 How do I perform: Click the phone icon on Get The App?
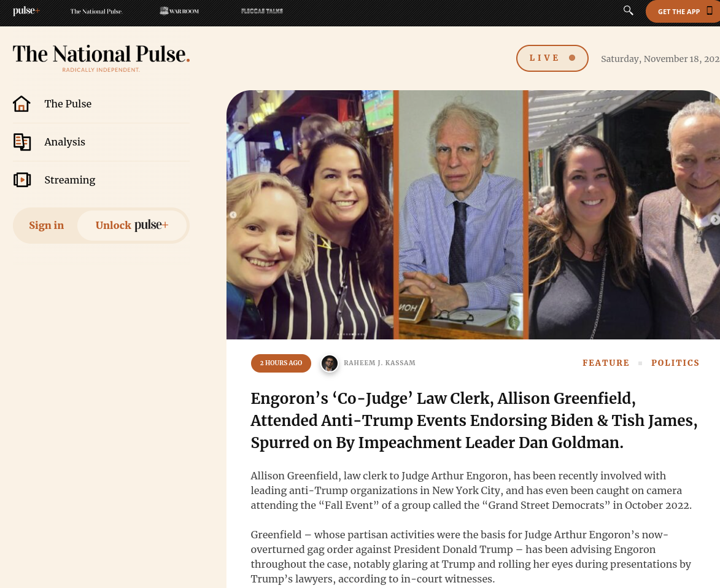click(x=710, y=11)
